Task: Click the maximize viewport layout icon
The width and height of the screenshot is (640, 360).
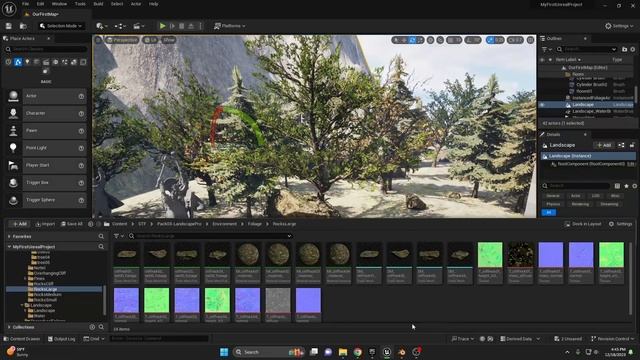Action: 530,40
